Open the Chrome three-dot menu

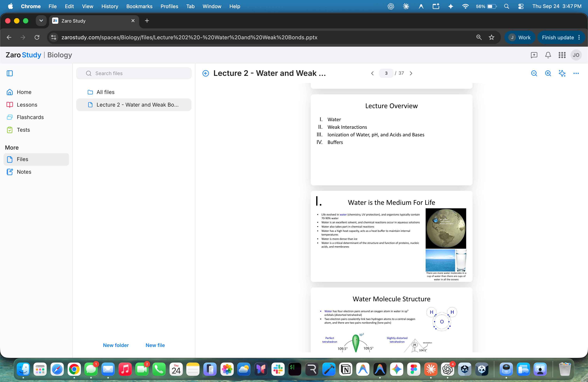579,37
